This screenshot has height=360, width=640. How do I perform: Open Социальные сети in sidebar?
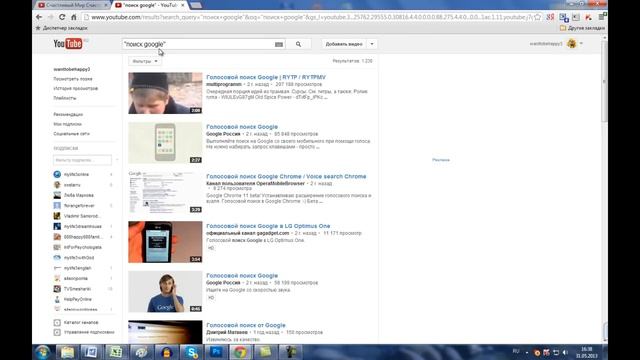(x=71, y=134)
